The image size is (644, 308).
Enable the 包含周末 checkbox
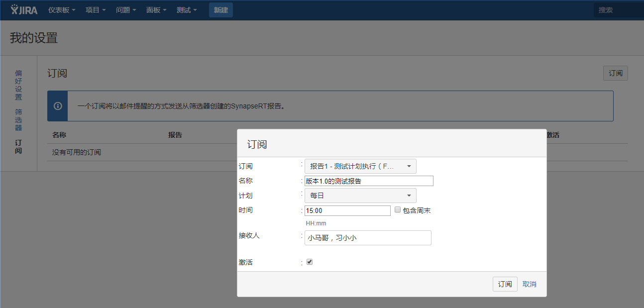[x=398, y=210]
